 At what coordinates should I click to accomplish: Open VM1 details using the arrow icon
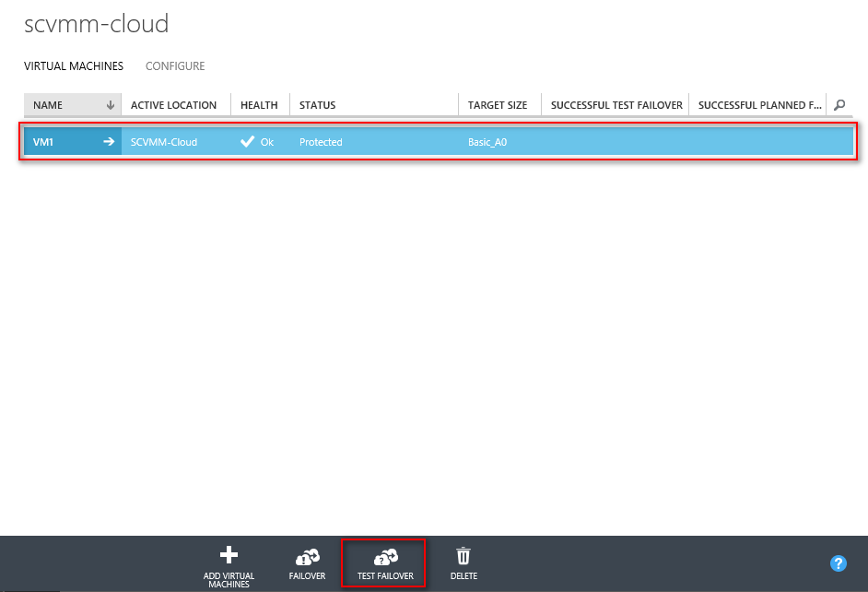point(109,142)
